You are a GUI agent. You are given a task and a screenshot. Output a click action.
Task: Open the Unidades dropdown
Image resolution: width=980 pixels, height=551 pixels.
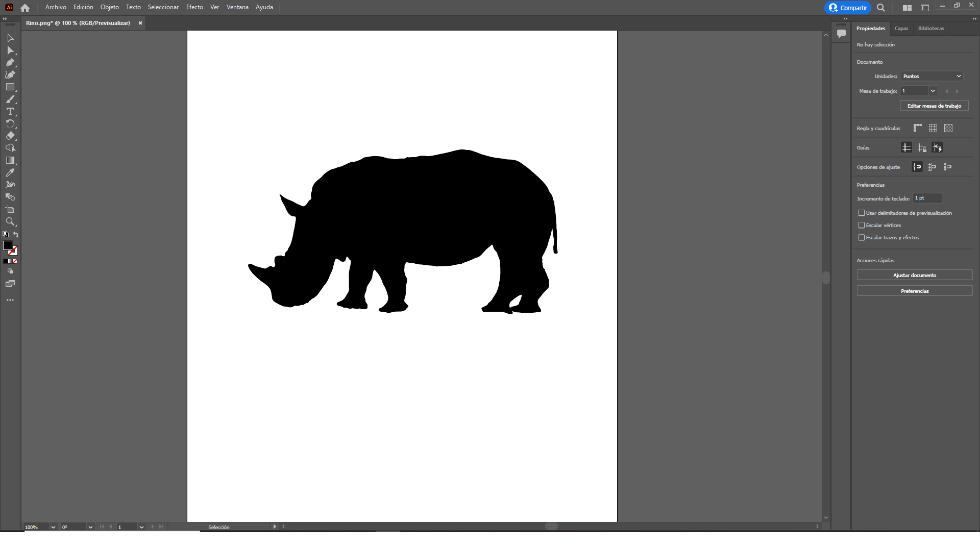pyautogui.click(x=932, y=76)
